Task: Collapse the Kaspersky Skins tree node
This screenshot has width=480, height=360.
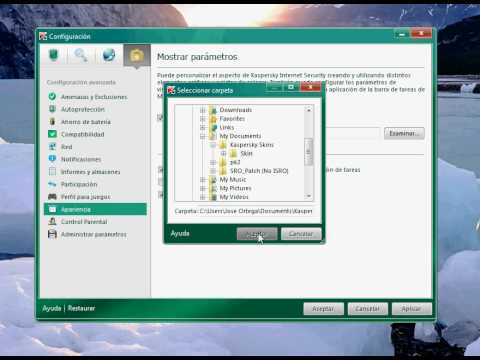Action: click(213, 145)
